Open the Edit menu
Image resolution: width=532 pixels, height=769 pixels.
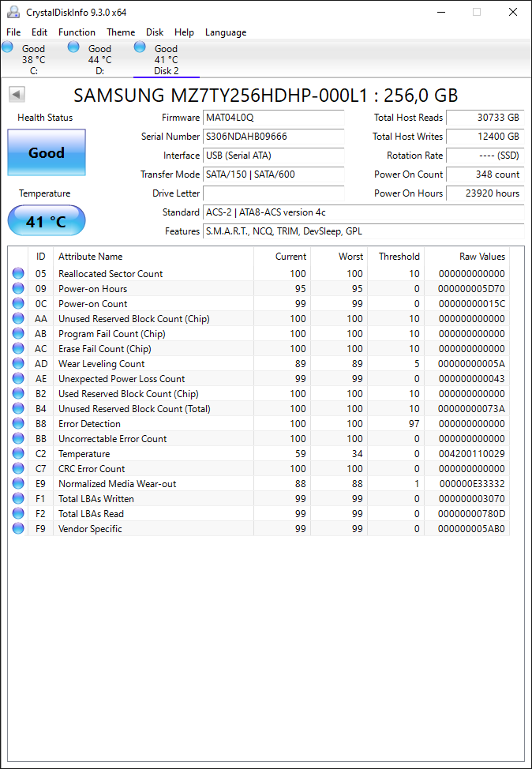coord(39,32)
